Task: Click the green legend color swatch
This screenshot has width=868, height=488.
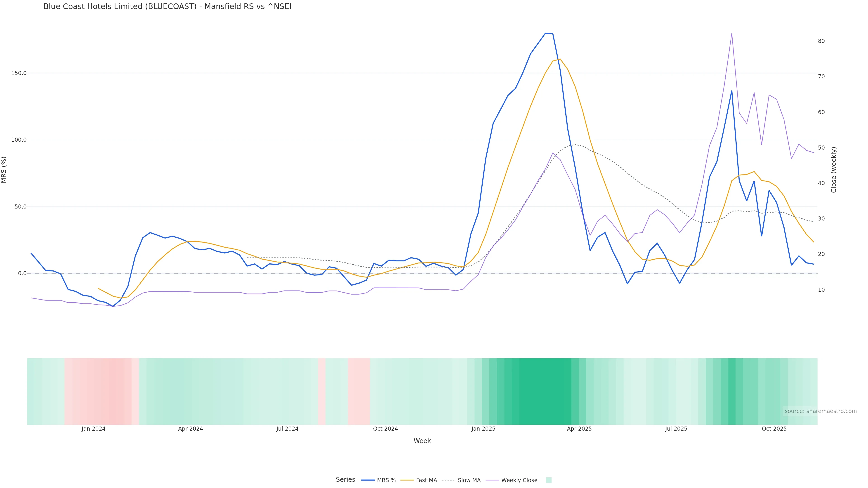Action: pos(549,480)
